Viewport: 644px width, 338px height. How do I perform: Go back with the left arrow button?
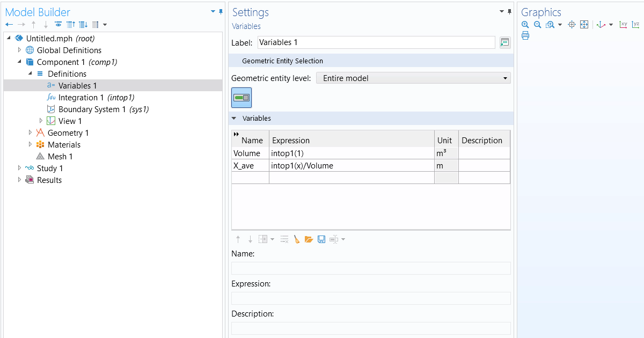tap(9, 25)
